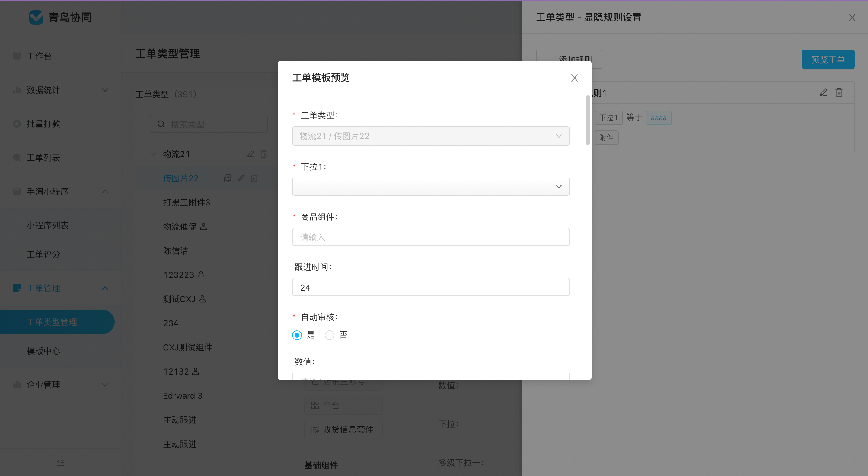Screen dimensions: 868x476
Task: Click user icon beside 12132
Action: [196, 371]
